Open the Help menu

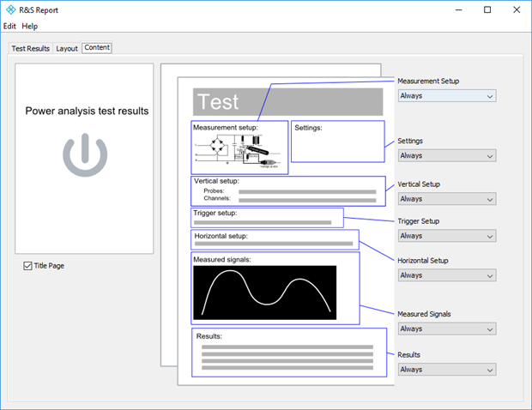pos(30,27)
